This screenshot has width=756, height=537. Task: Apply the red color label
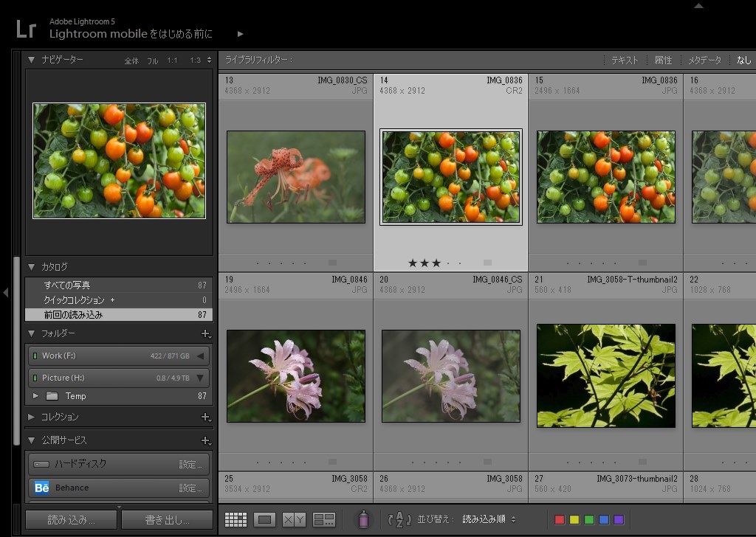560,519
